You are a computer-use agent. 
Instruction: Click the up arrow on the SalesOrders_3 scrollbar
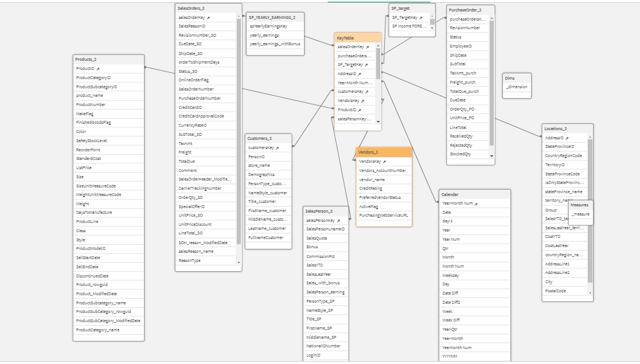click(239, 17)
